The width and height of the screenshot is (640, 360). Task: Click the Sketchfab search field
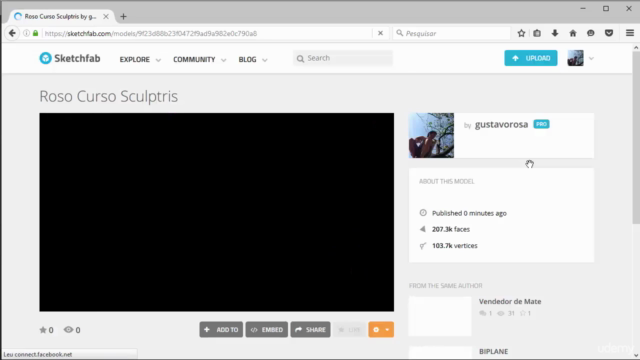click(x=343, y=58)
